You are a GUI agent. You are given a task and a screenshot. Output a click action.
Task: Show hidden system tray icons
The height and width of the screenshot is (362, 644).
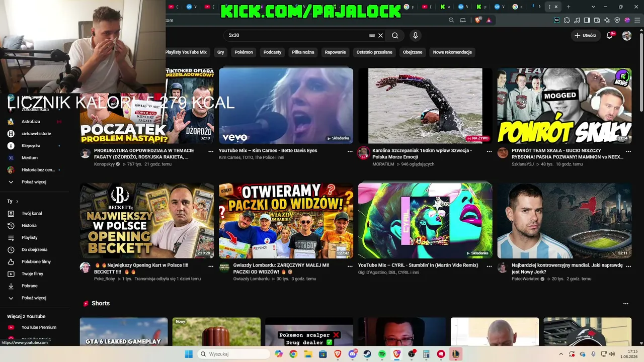tap(561, 354)
